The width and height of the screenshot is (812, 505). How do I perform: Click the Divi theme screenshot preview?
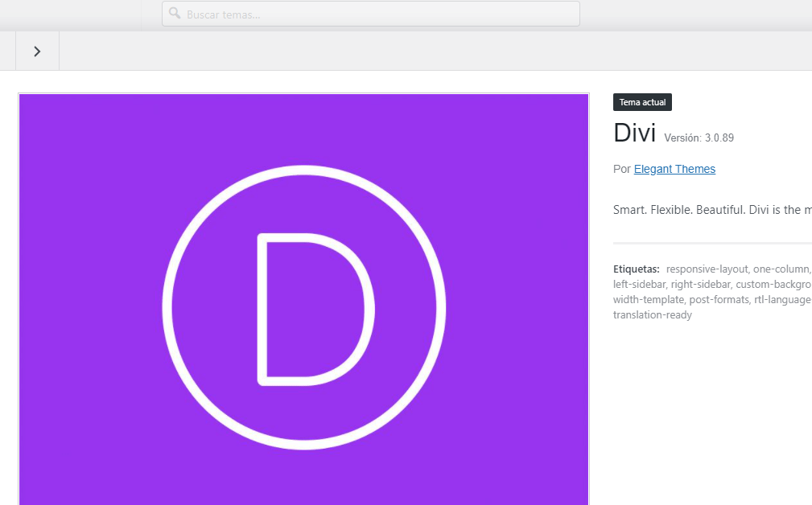click(304, 299)
